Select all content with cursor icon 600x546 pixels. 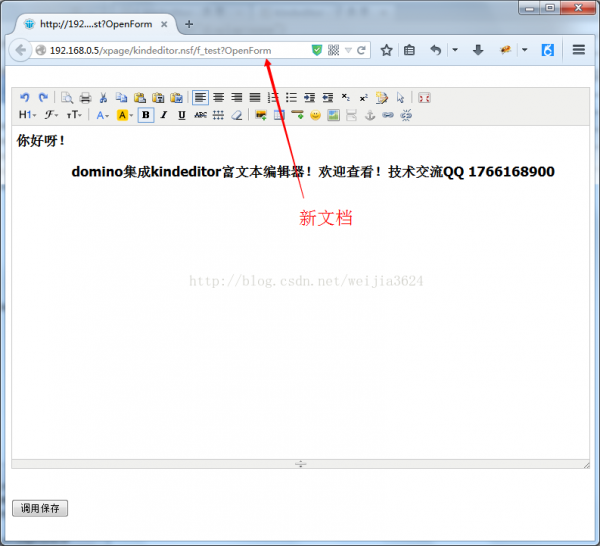400,98
